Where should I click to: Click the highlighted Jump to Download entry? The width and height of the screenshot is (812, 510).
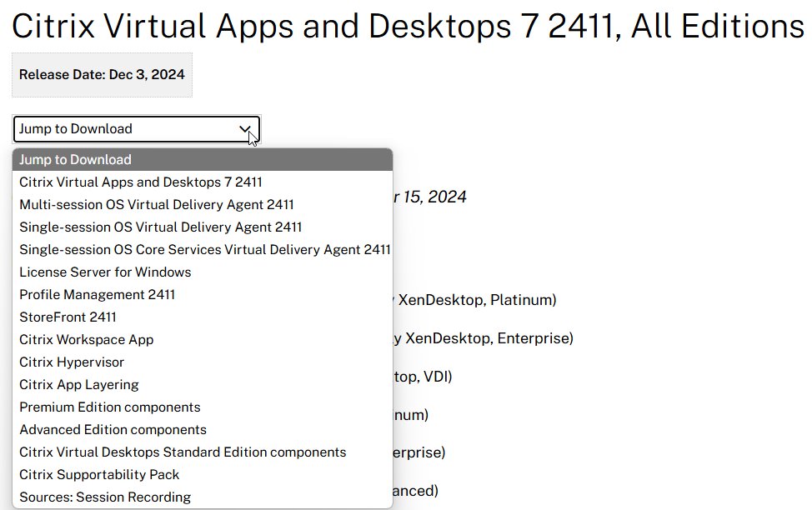[76, 159]
